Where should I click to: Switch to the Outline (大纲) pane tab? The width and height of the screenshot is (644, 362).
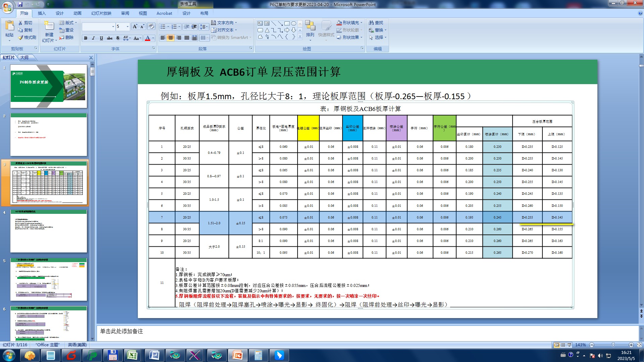[24, 58]
